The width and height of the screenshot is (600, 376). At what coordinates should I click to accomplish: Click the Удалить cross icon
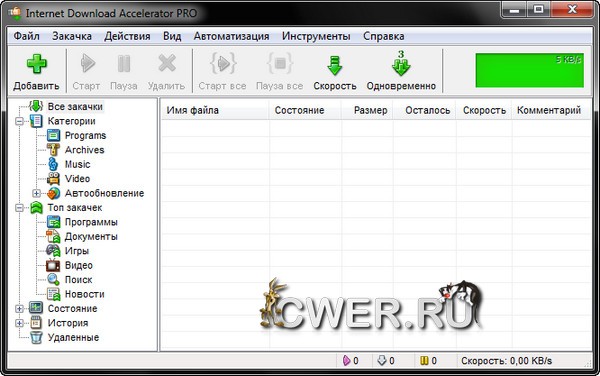click(x=167, y=63)
